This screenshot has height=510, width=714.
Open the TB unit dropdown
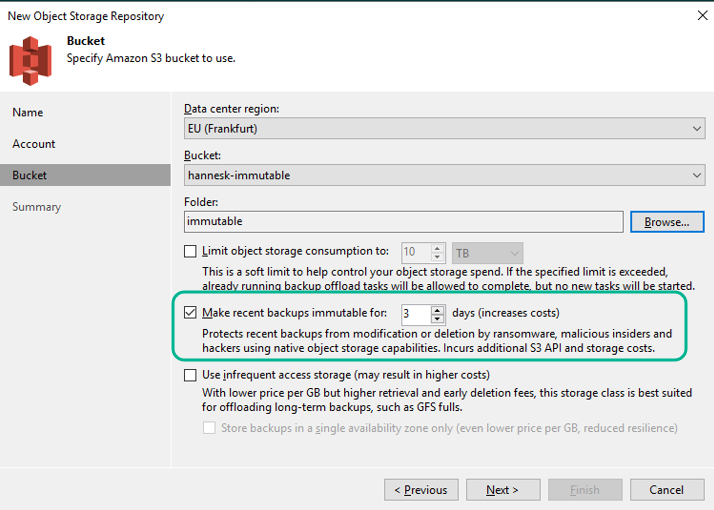tap(487, 253)
